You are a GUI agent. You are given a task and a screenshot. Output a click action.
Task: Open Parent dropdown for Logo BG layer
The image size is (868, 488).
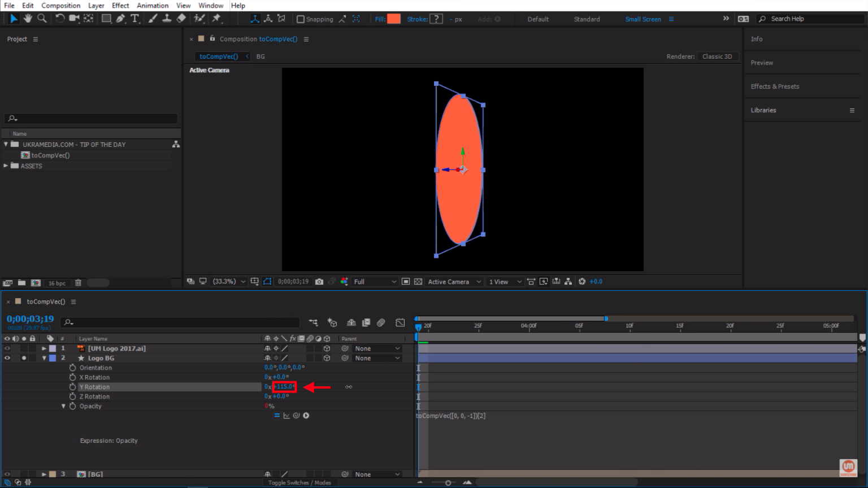[377, 358]
